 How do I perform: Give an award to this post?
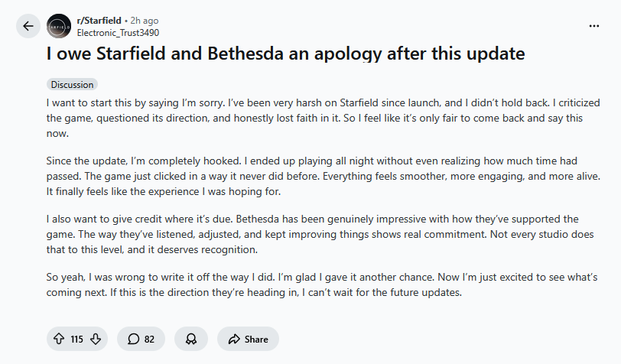[190, 339]
